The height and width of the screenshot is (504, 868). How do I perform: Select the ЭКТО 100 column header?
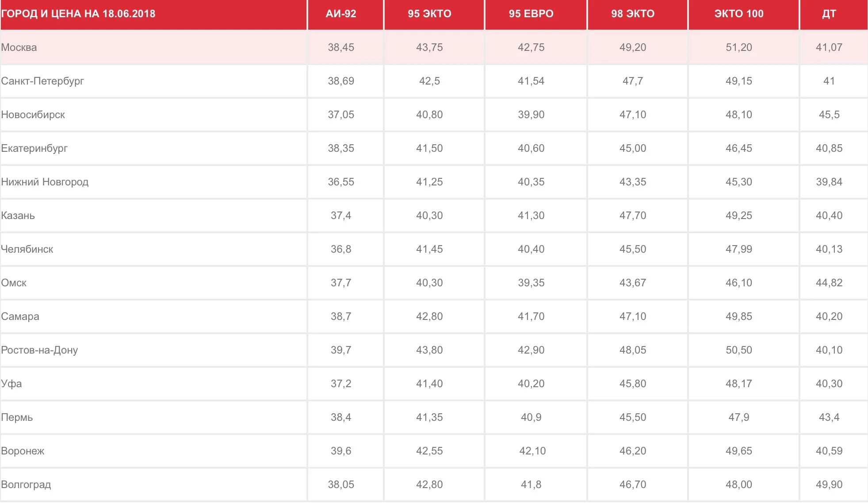tap(739, 14)
